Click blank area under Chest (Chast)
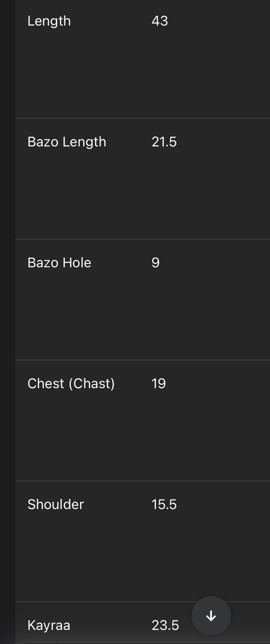 click(x=141, y=436)
